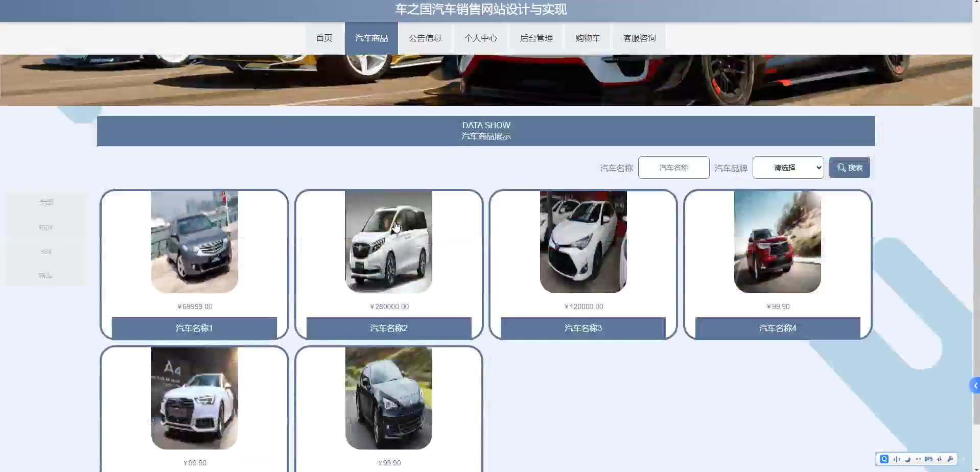Click the red SUV thumbnail for 汽车名称4
980x472 pixels.
(x=778, y=242)
